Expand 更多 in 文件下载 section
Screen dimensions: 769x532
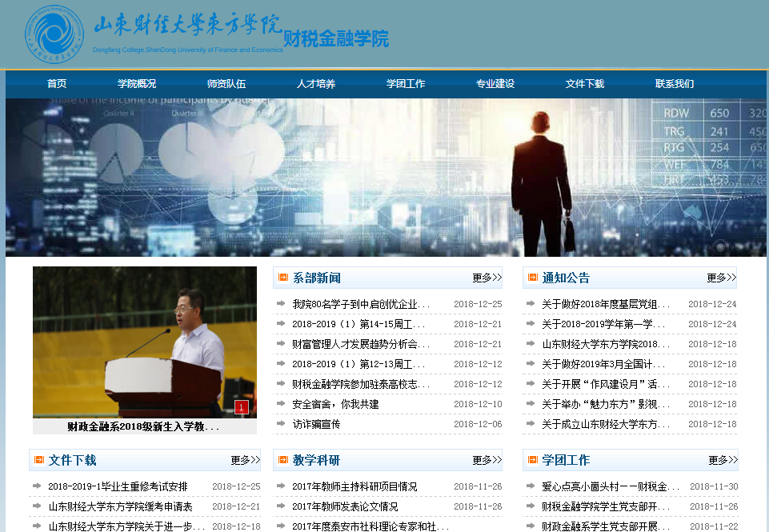245,460
